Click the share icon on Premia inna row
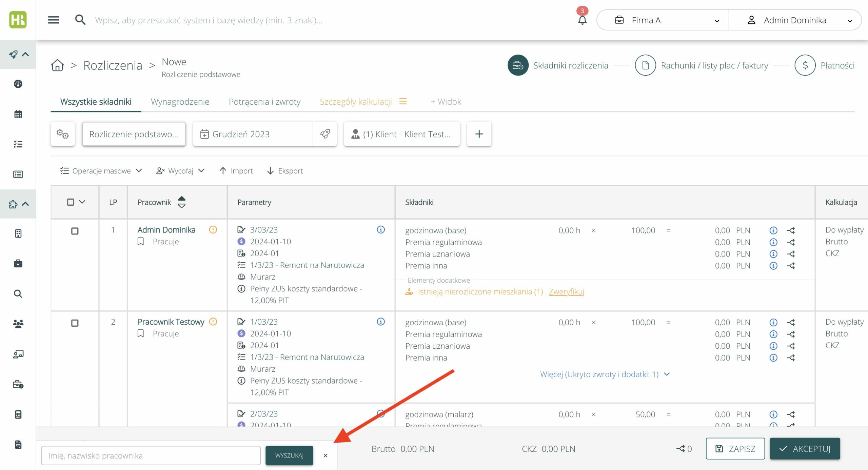Screen dimensions: 868x470 [x=791, y=266]
